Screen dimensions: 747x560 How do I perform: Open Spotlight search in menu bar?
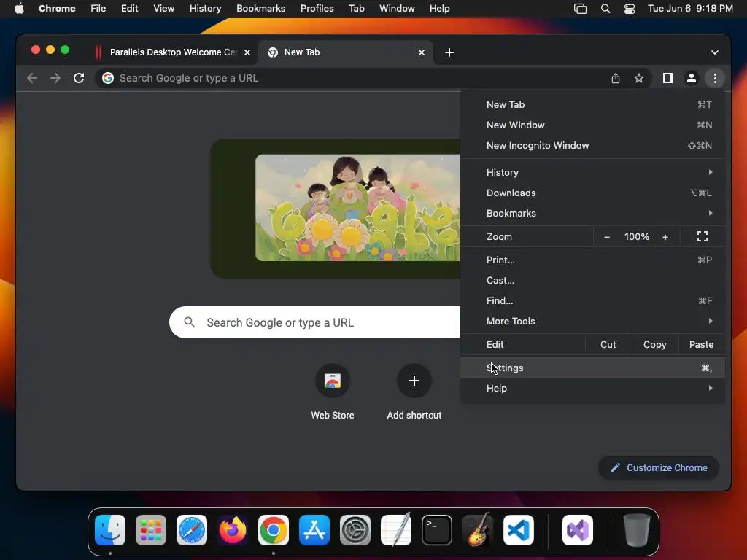(605, 9)
